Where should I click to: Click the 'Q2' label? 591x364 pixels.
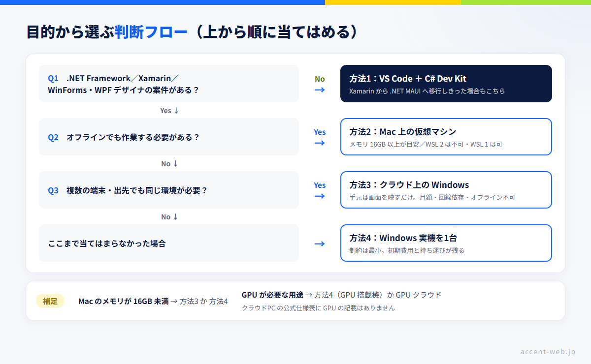pyautogui.click(x=53, y=137)
